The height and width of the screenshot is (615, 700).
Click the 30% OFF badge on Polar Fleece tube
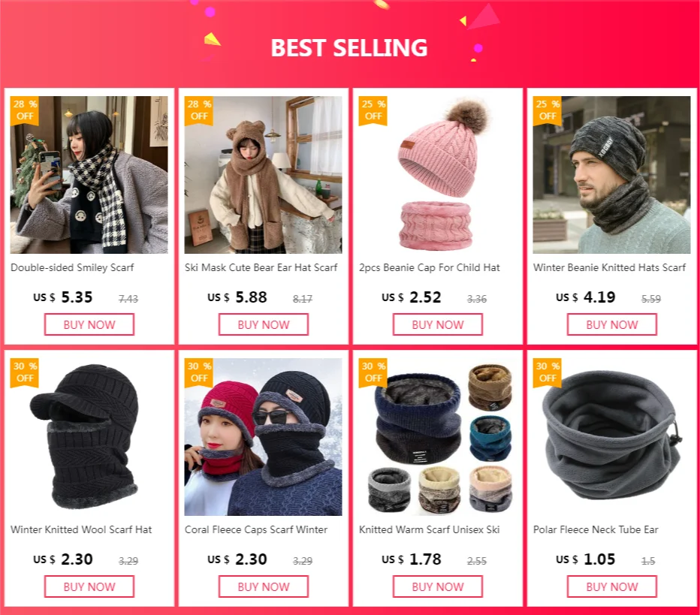pyautogui.click(x=547, y=372)
